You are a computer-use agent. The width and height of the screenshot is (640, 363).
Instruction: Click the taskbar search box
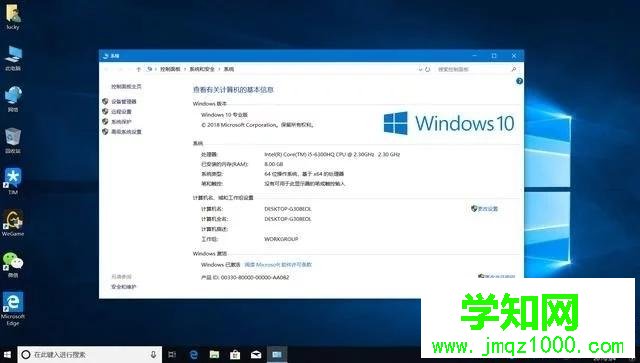click(x=89, y=354)
